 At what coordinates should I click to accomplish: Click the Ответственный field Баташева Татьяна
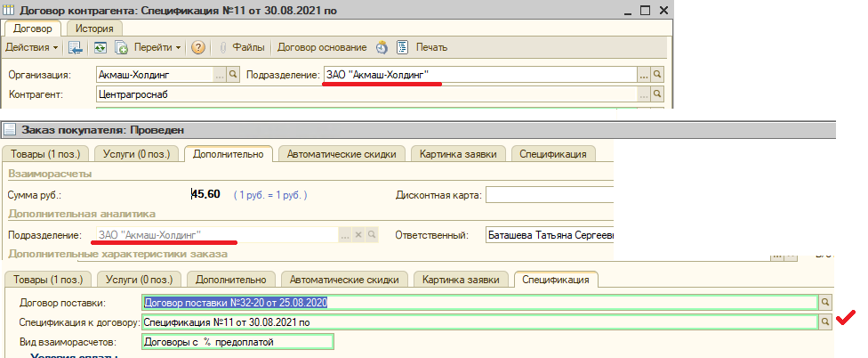(x=551, y=235)
